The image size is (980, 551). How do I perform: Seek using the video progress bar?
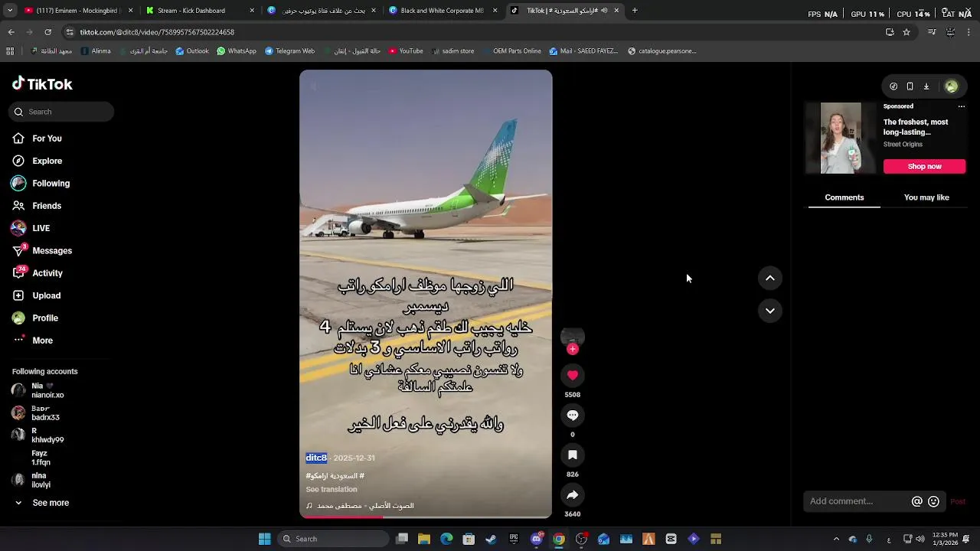(426, 517)
